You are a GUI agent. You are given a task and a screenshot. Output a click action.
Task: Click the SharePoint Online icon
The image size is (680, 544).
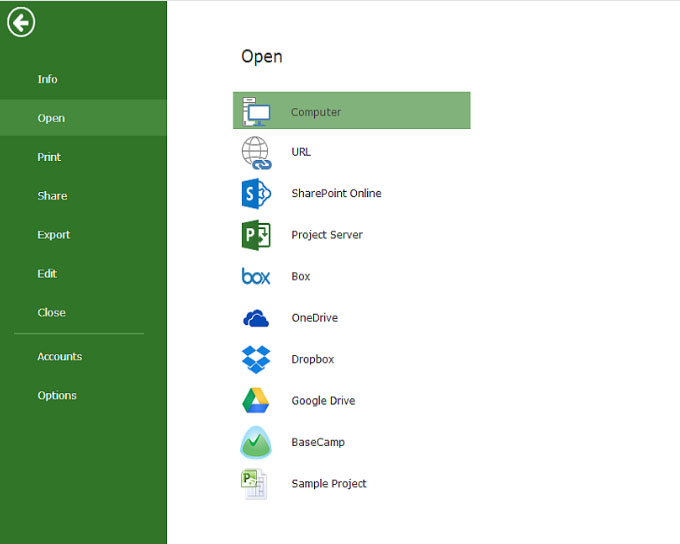[x=256, y=193]
